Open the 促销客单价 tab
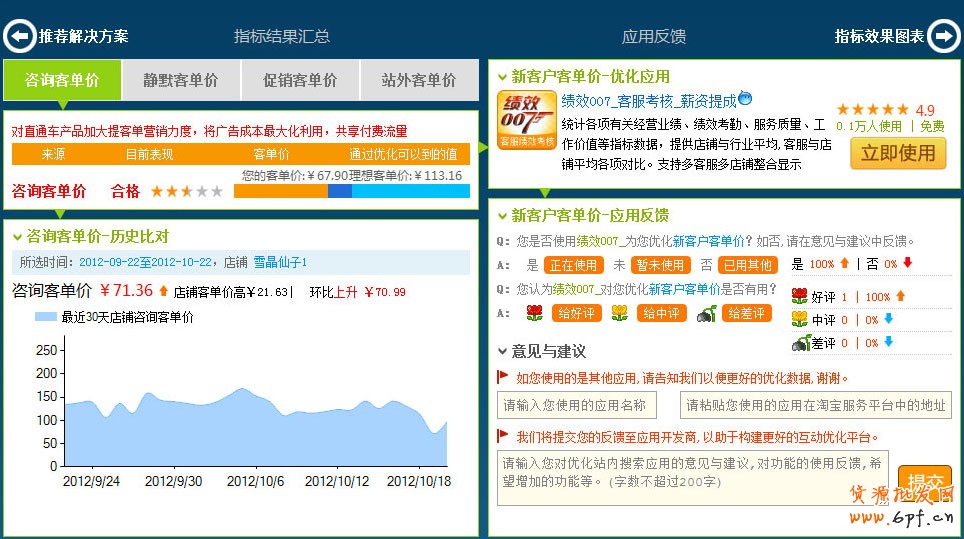Viewport: 964px width, 539px height. (300, 80)
